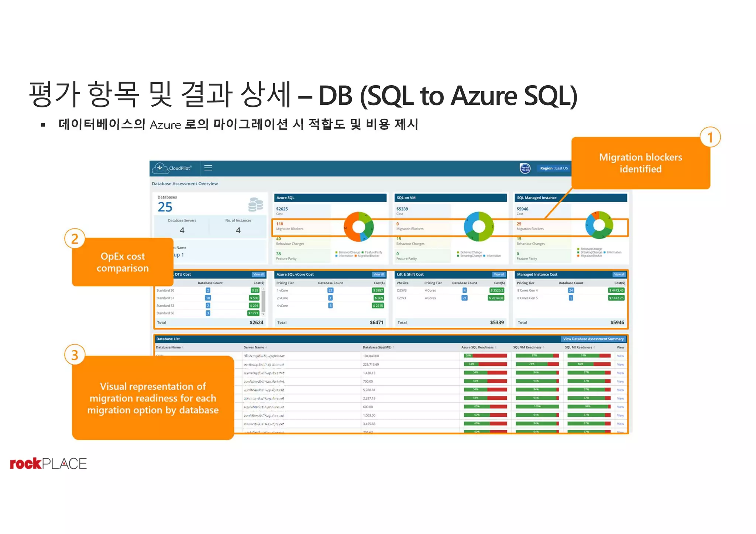Click the MigrationBlocker legend entry in Azure SQL

click(367, 256)
